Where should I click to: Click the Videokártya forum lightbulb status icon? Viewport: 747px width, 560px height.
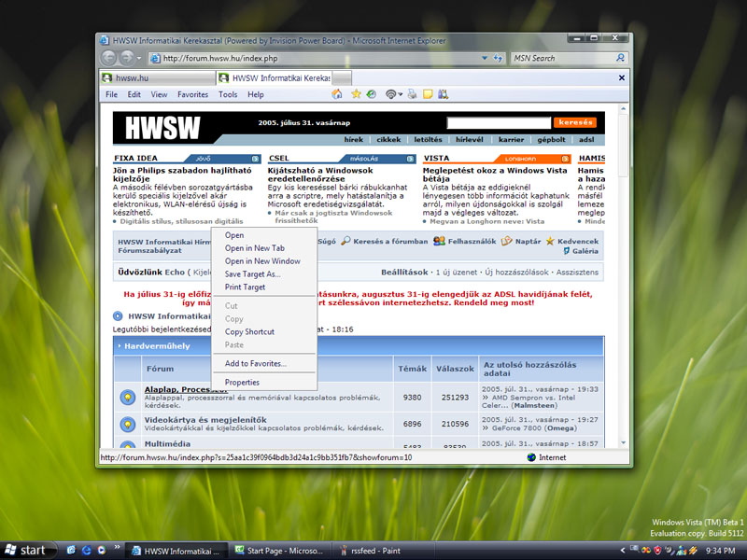(127, 424)
